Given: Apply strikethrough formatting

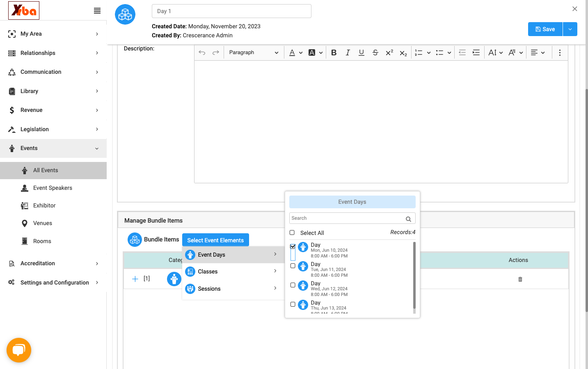Looking at the screenshot, I should pyautogui.click(x=375, y=52).
